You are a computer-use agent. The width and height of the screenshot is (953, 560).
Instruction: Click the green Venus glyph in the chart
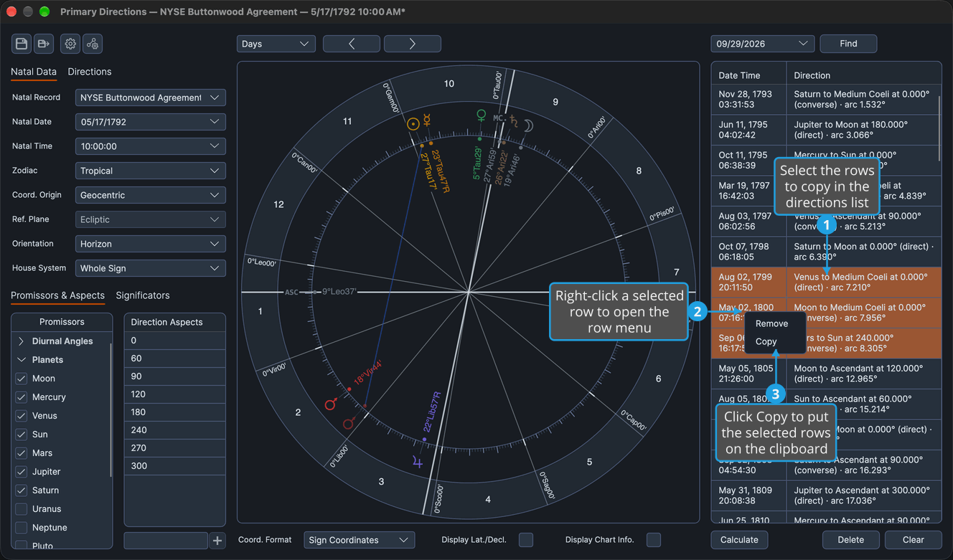(x=482, y=115)
